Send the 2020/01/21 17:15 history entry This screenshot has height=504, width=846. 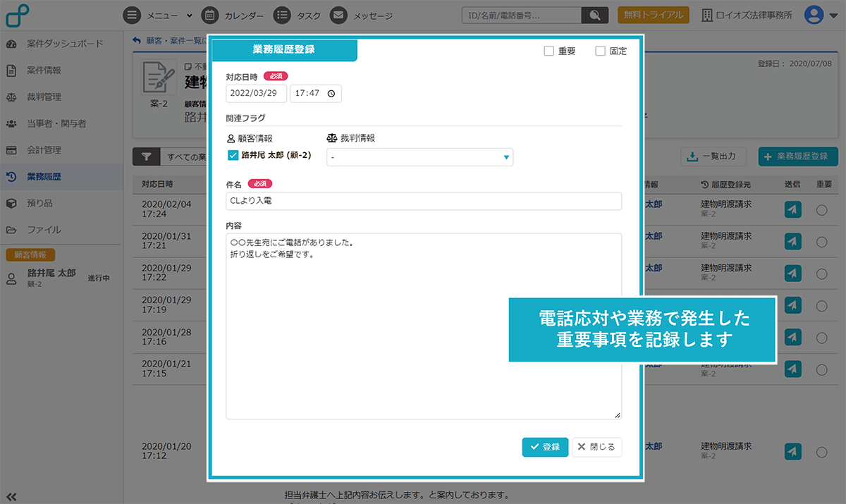coord(792,369)
